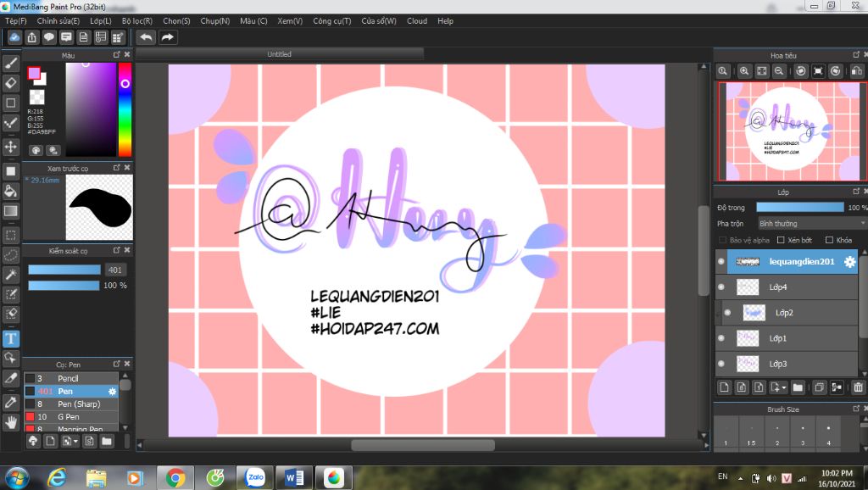Open settings gear of lequangdien201 layer
Image resolution: width=868 pixels, height=490 pixels.
pos(849,262)
